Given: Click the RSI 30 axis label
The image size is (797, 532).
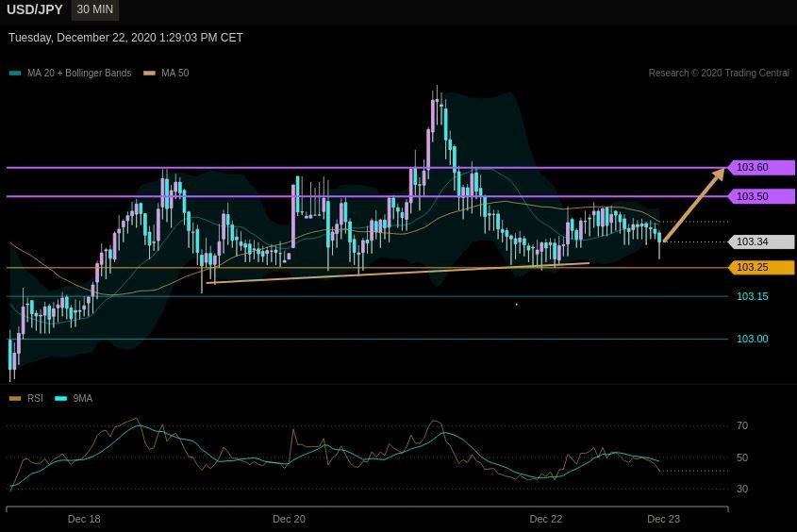Looking at the screenshot, I should [742, 489].
